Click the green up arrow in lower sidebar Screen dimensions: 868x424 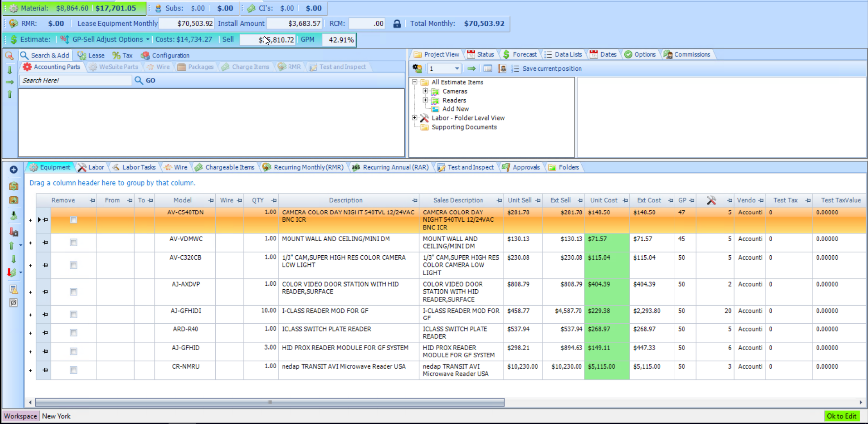(x=12, y=245)
